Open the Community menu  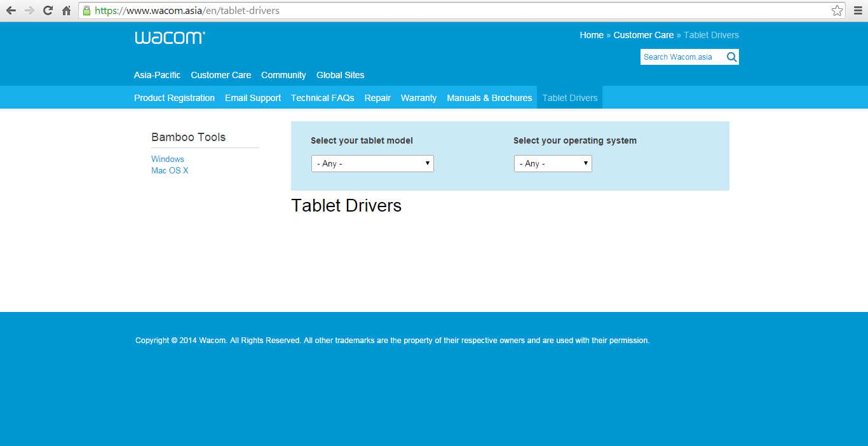click(283, 75)
